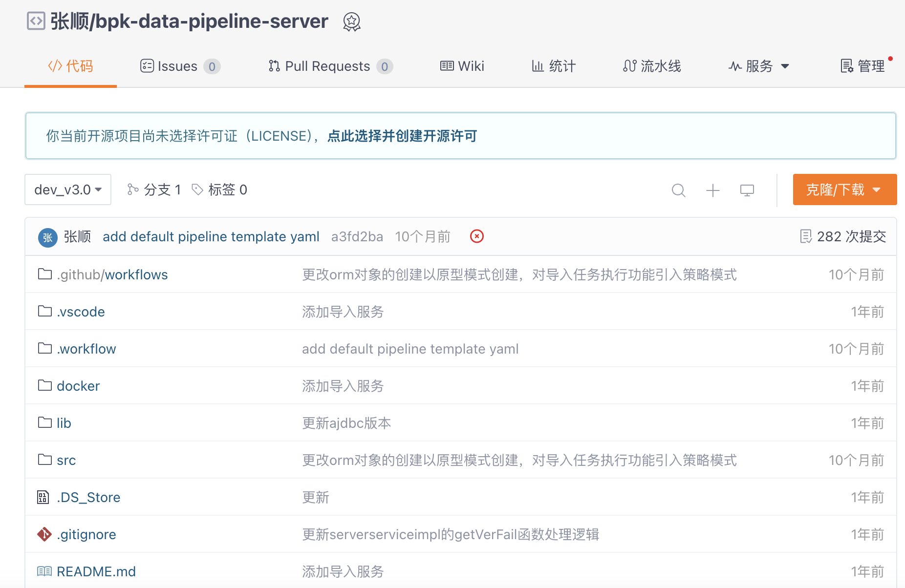
Task: Open the .DS_Store file
Action: (88, 497)
